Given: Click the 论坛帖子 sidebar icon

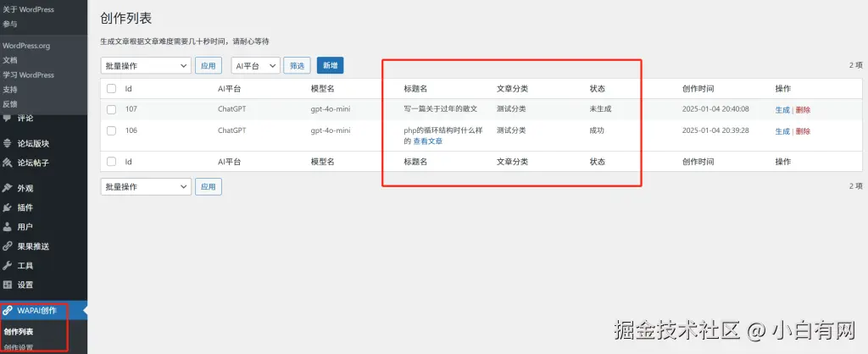Looking at the screenshot, I should (7, 163).
